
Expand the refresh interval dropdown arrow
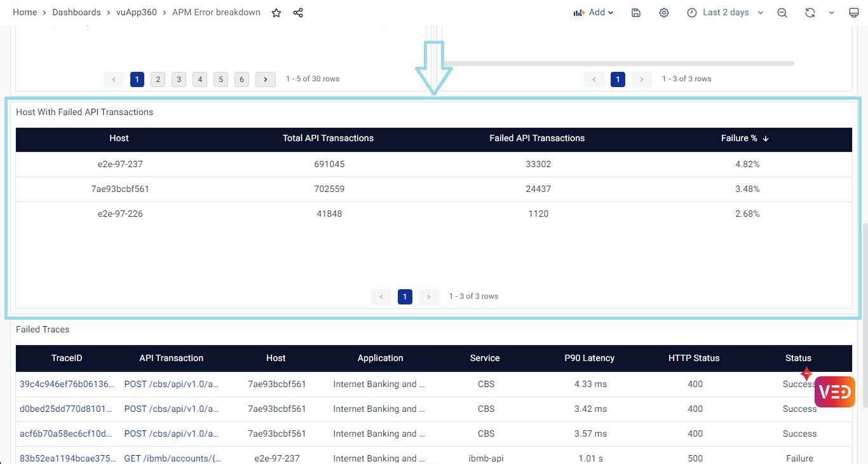point(831,13)
